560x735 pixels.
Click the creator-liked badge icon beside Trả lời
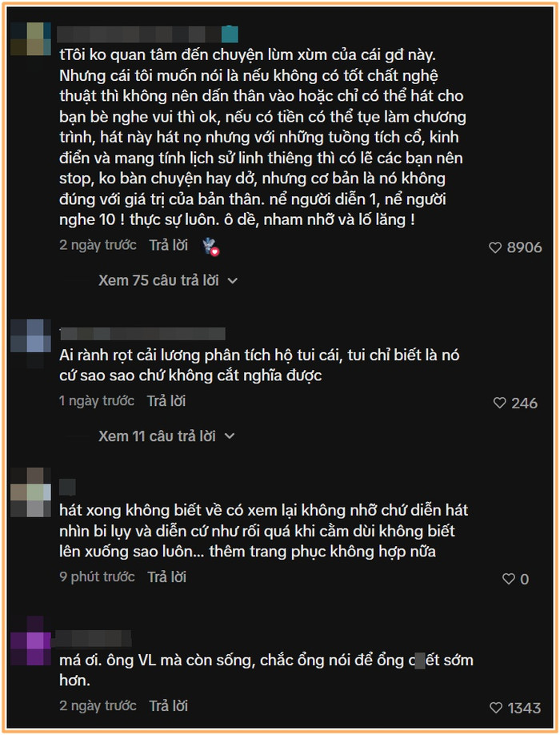pos(210,246)
